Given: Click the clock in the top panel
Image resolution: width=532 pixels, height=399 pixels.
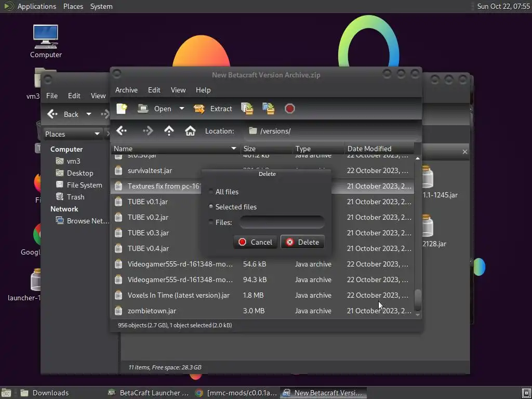Looking at the screenshot, I should point(503,6).
